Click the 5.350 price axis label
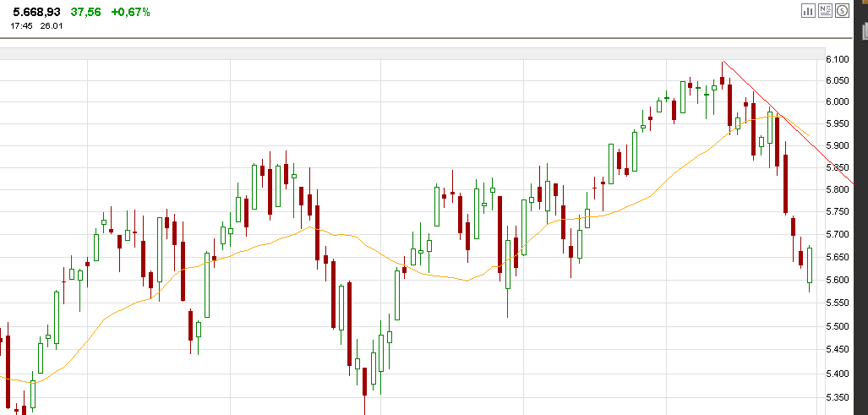This screenshot has width=868, height=415. pos(837,397)
